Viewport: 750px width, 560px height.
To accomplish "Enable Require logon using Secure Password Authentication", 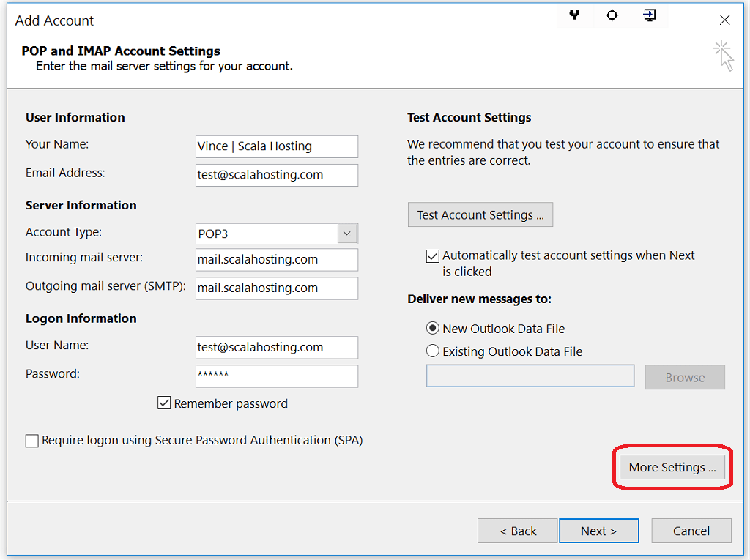I will pyautogui.click(x=31, y=440).
